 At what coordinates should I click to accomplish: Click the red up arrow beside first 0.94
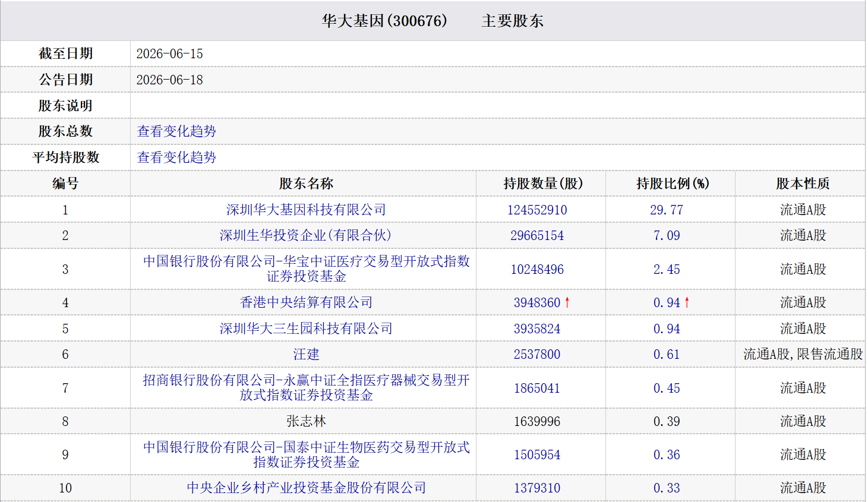687,302
